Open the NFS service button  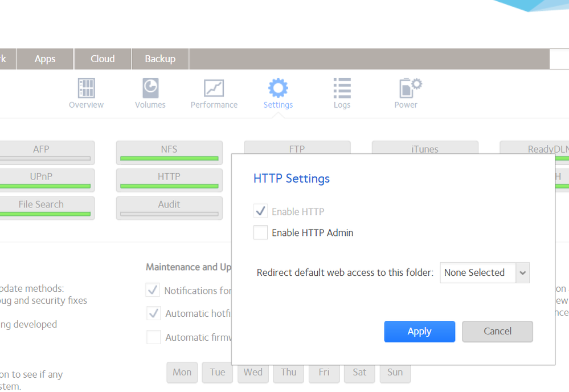(169, 153)
